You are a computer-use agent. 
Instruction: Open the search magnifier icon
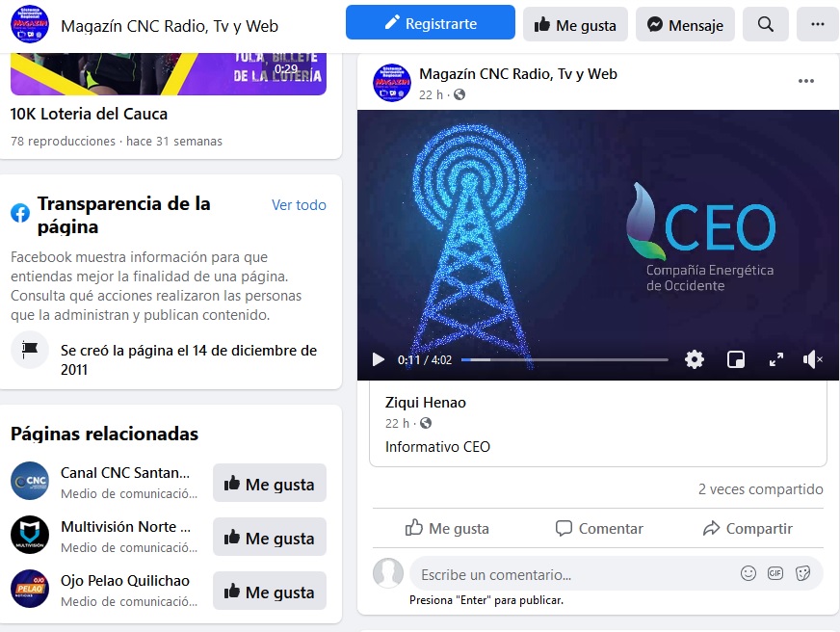click(765, 24)
